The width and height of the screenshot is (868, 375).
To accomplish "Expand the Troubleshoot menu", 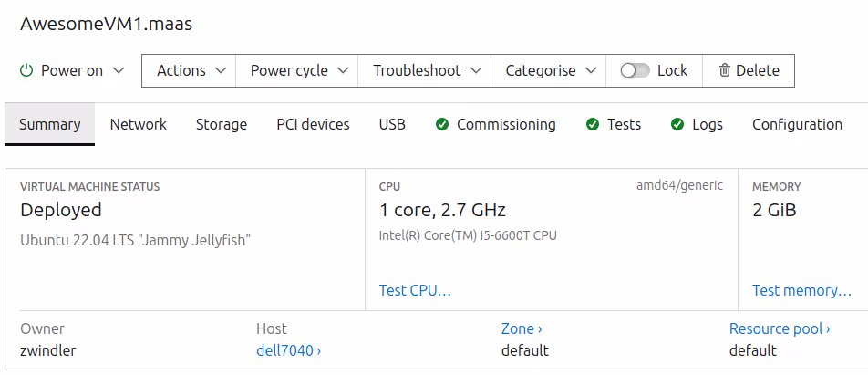I will tap(425, 70).
